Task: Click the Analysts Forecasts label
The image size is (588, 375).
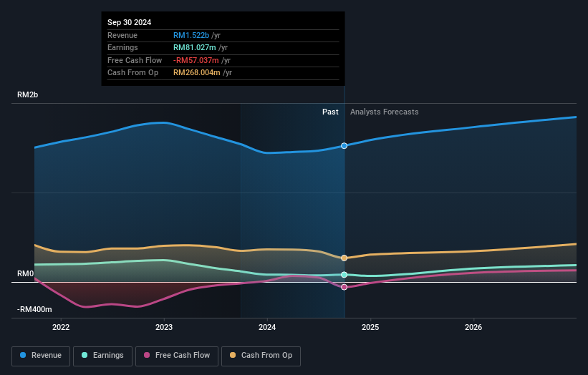Action: click(385, 112)
